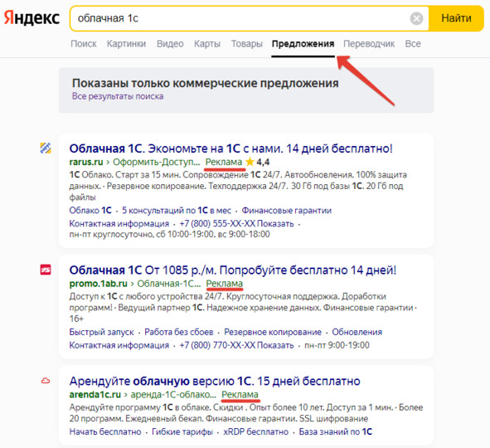Open the Поиск tab

(84, 44)
